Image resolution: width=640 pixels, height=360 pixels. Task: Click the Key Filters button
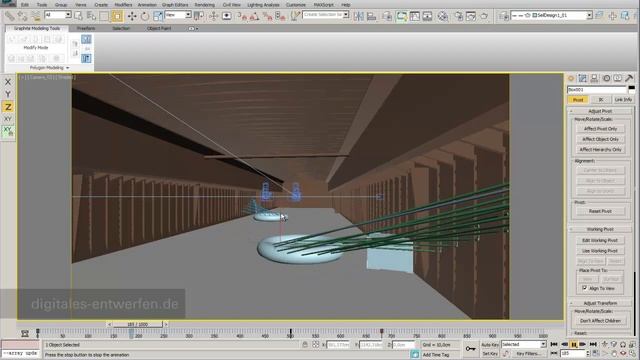pos(528,353)
